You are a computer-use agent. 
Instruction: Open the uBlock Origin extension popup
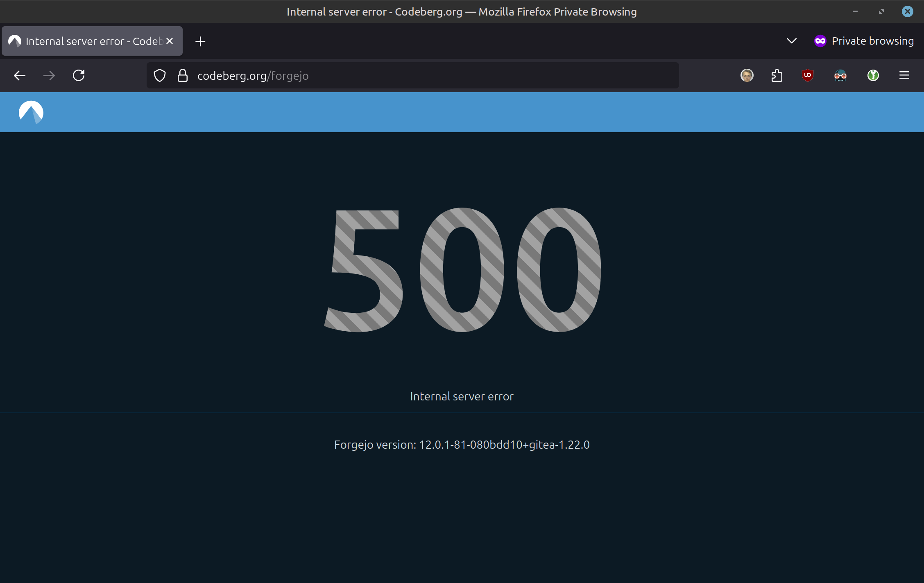pyautogui.click(x=807, y=75)
